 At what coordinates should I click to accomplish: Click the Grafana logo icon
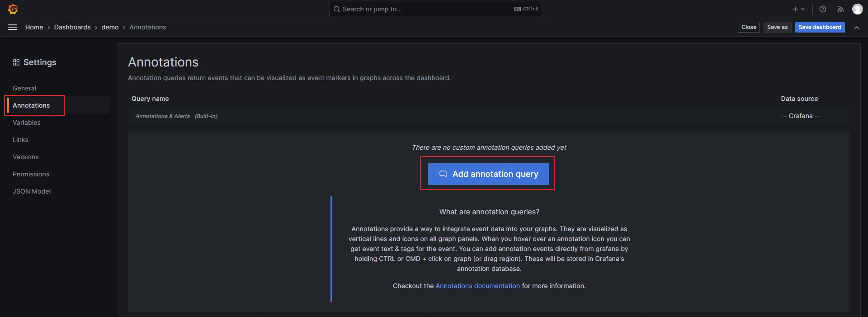[13, 9]
